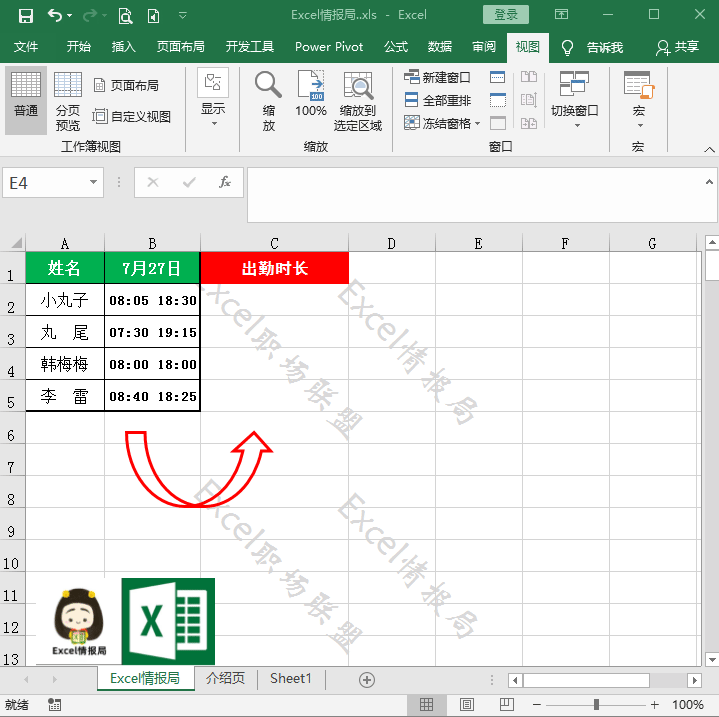
Task: Click the 告诉我 lightbulb search
Action: coord(592,47)
